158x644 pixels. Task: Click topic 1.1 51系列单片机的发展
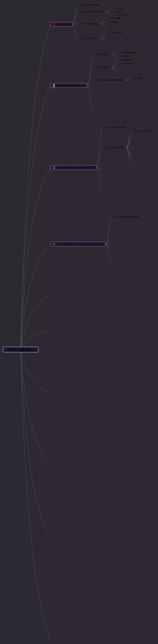point(89,5)
